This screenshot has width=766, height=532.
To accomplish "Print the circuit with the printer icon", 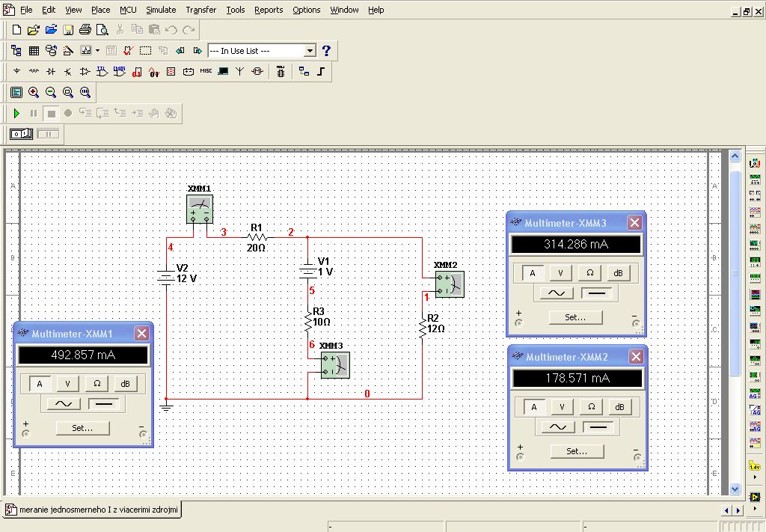I will (x=85, y=30).
